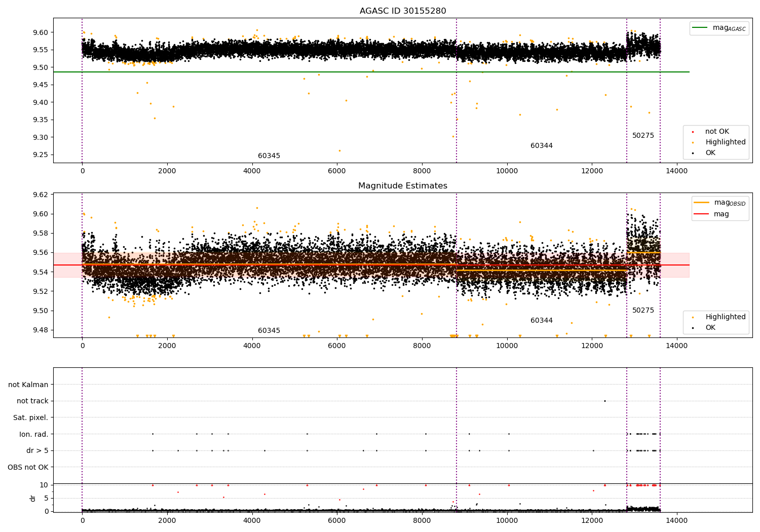Click the 'Magnitude Estimates' plot title
Viewport: 760px width, 532px height.
point(403,186)
